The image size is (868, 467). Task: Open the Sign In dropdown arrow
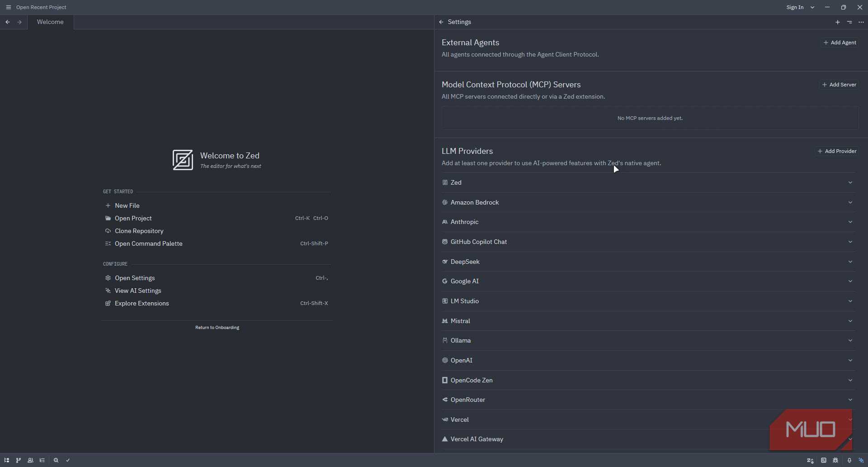pyautogui.click(x=812, y=7)
